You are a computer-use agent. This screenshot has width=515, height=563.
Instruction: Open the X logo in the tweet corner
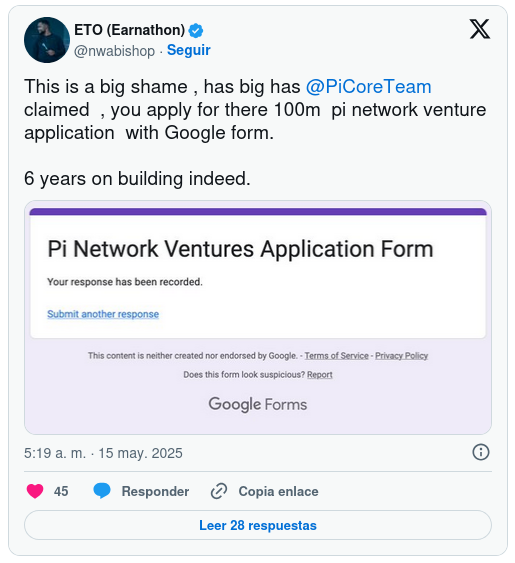(x=479, y=29)
